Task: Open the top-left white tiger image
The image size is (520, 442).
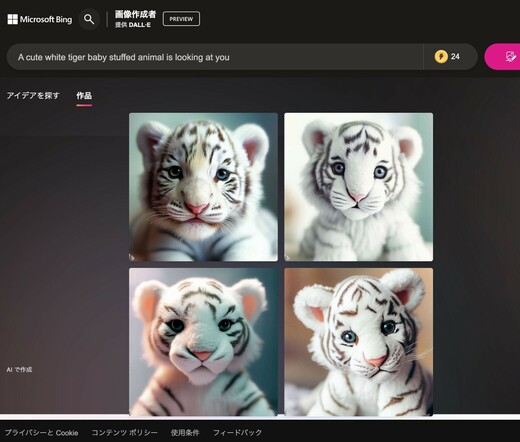Action: (203, 187)
